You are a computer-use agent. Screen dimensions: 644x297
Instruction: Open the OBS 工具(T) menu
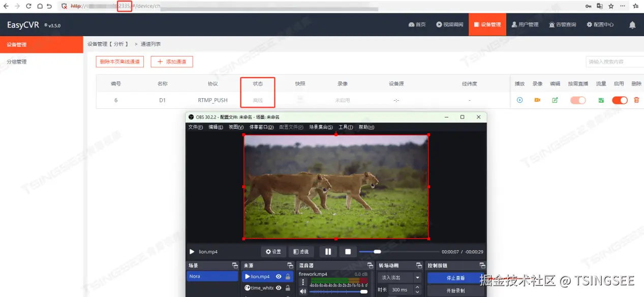pos(346,127)
